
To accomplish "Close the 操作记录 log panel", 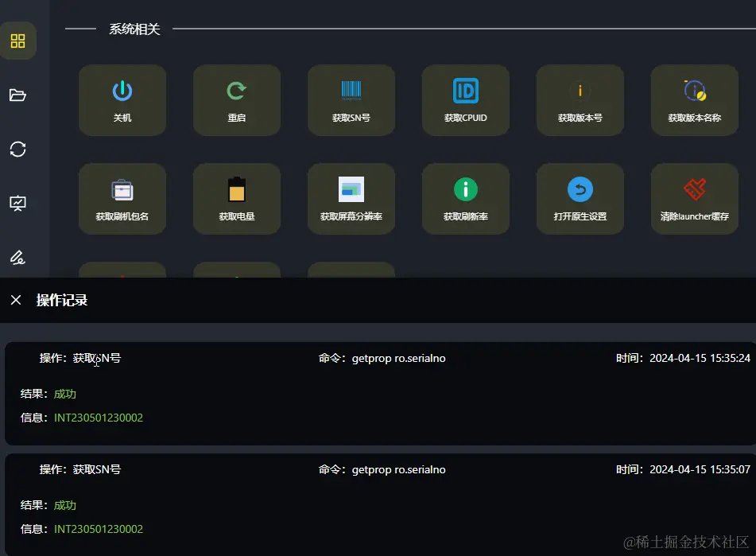I will pyautogui.click(x=15, y=300).
